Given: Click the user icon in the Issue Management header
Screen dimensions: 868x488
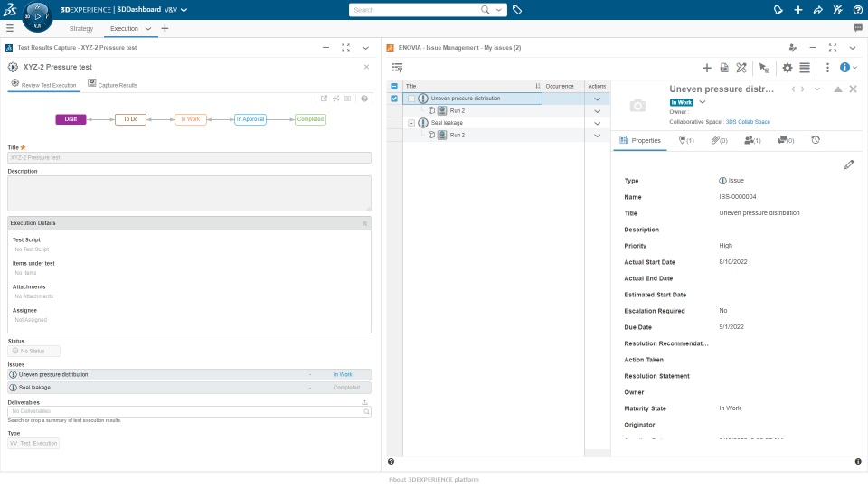Looking at the screenshot, I should 792,48.
